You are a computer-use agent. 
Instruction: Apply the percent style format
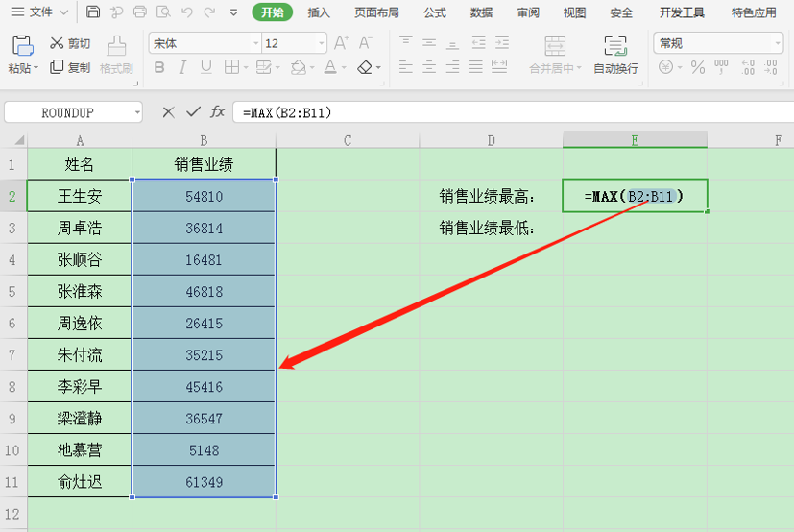click(x=698, y=67)
